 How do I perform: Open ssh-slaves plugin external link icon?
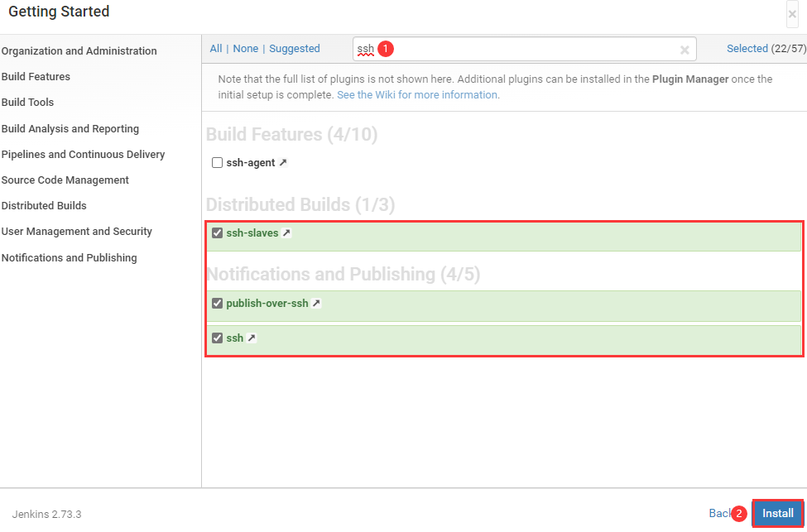[286, 233]
